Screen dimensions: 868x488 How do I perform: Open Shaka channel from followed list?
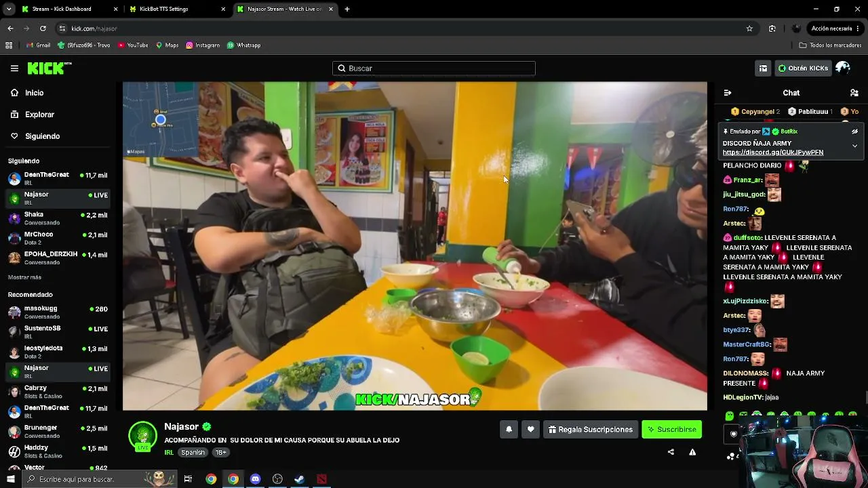click(x=58, y=218)
